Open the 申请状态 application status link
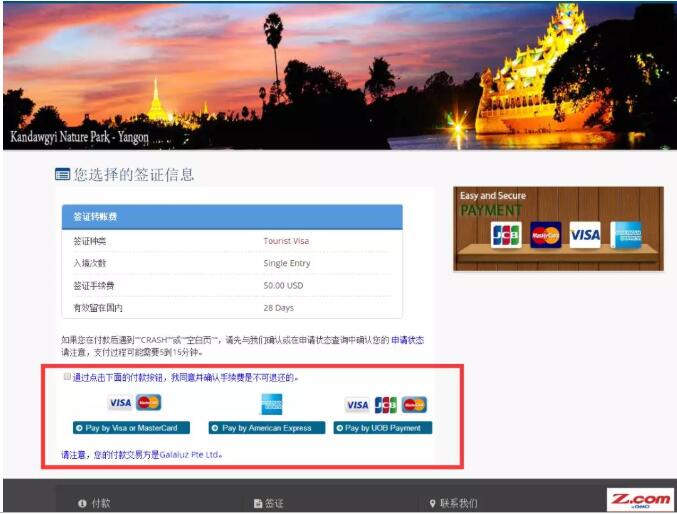 [406, 340]
